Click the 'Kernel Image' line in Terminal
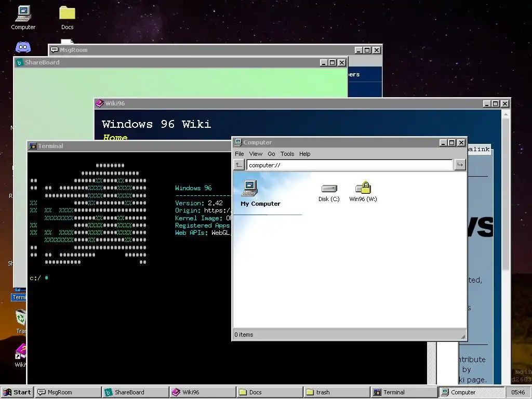The height and width of the screenshot is (399, 532). click(203, 218)
